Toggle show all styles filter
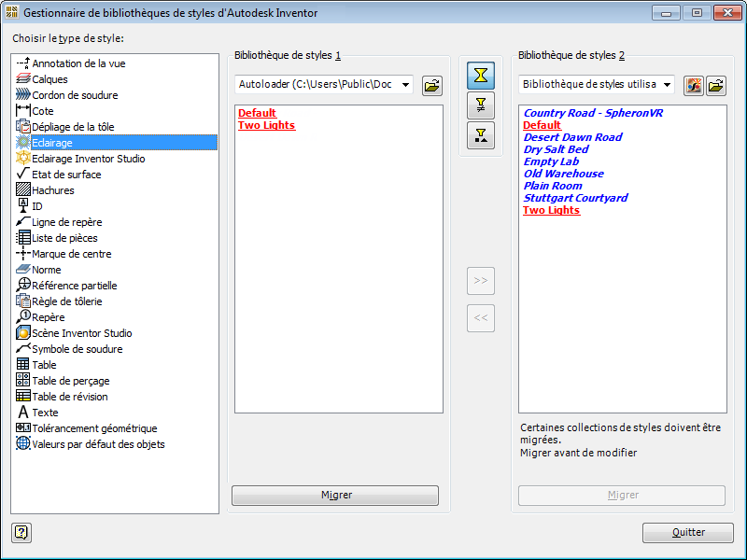 coord(481,76)
